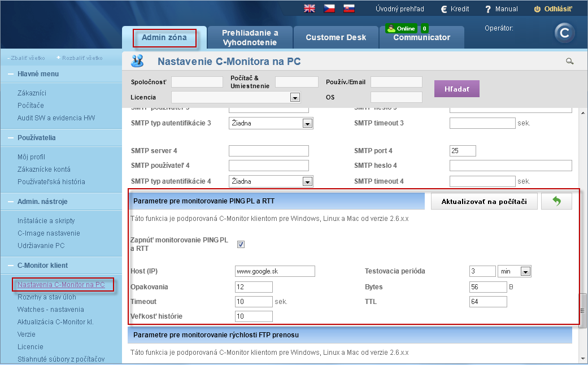Open Zákaznícke kontá
The height and width of the screenshot is (365, 588).
(x=44, y=169)
